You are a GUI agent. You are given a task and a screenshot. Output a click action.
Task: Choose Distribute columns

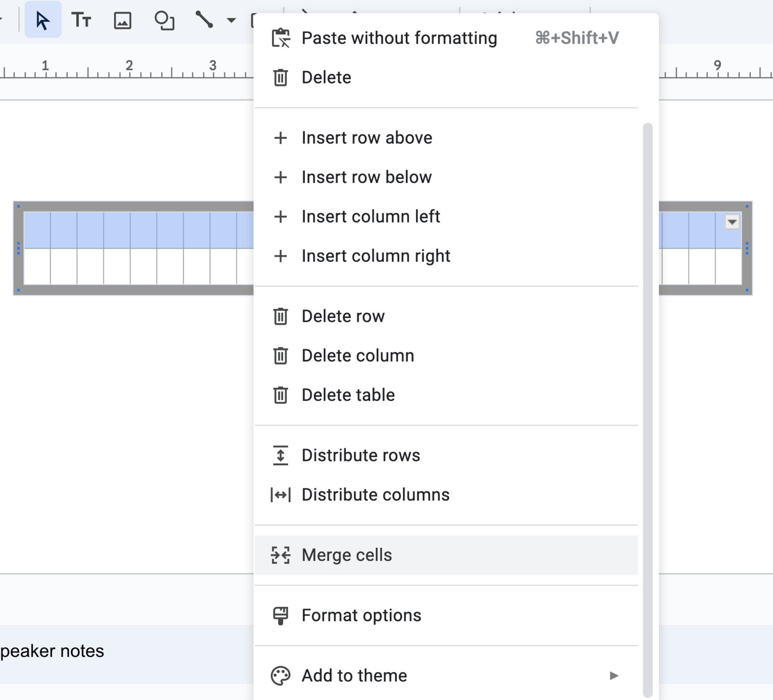tap(446, 495)
